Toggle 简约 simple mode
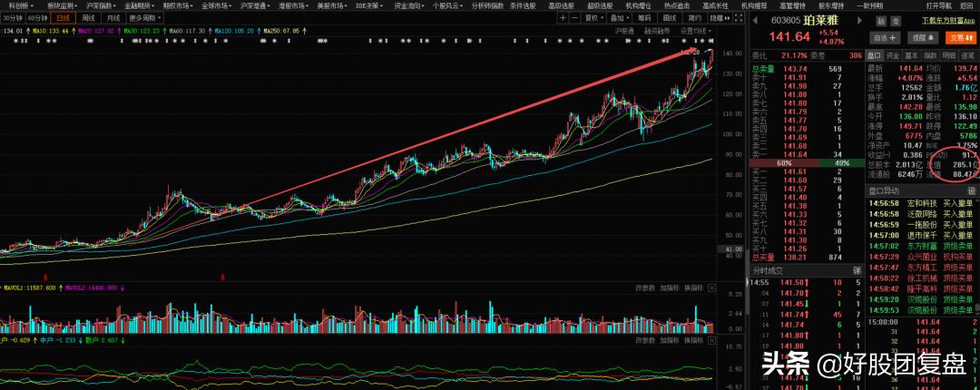 tap(694, 18)
